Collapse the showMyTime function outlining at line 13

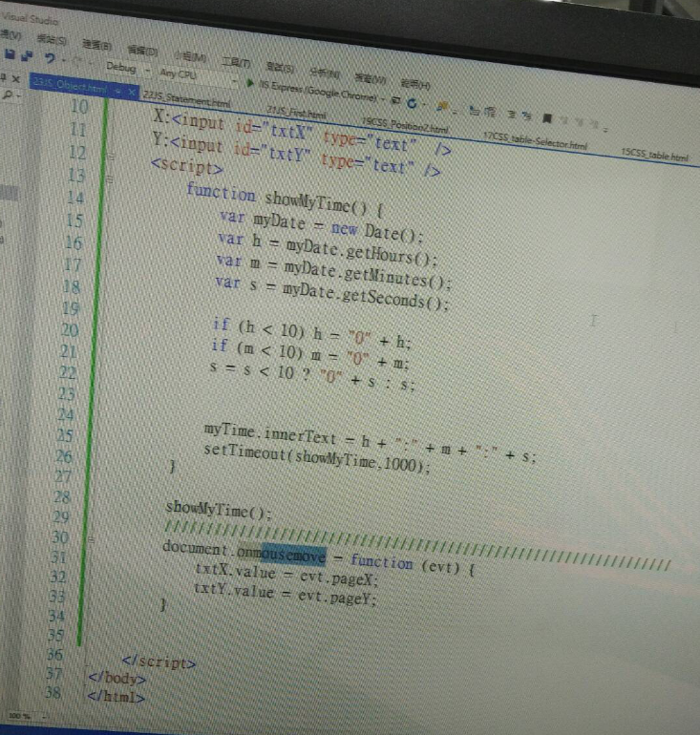[x=110, y=178]
